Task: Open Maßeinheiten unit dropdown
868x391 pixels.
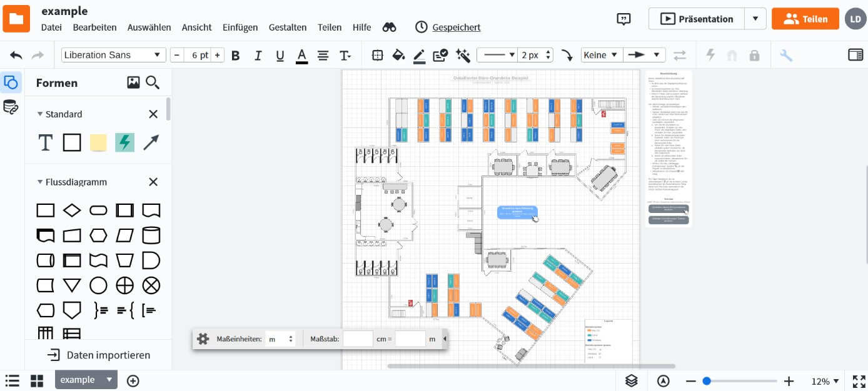Action: 280,339
